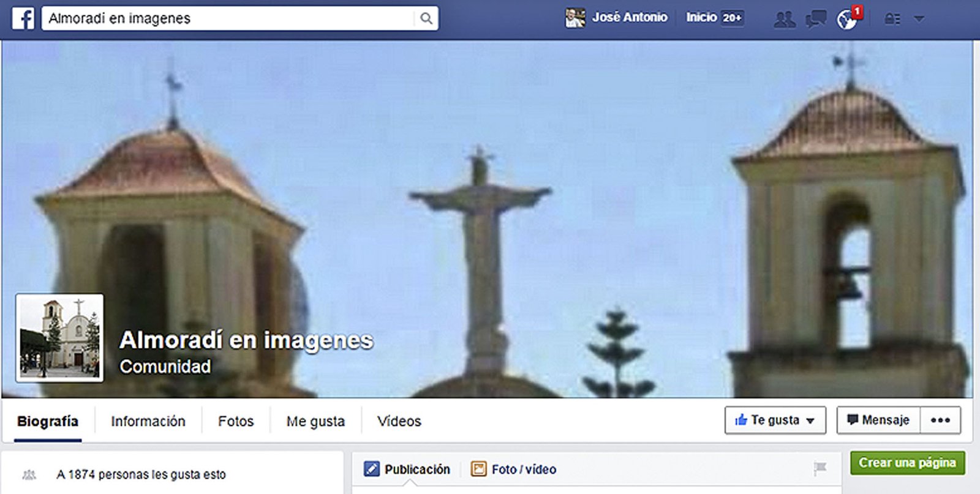Switch to the Vídeos tab
980x494 pixels.
(399, 421)
